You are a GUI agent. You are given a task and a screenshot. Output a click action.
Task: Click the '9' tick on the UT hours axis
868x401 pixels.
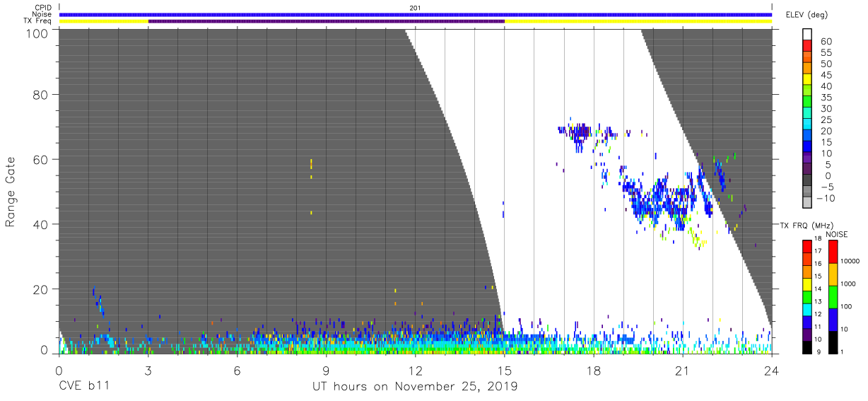click(326, 371)
